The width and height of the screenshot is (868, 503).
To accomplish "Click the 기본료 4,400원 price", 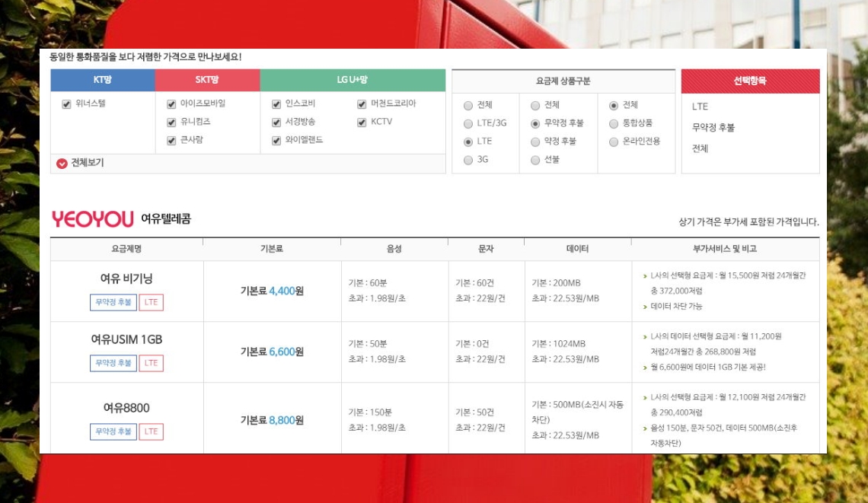I will click(272, 291).
